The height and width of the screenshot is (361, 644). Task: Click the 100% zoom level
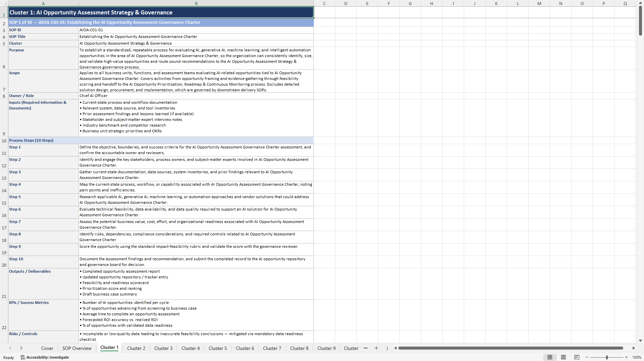[637, 357]
